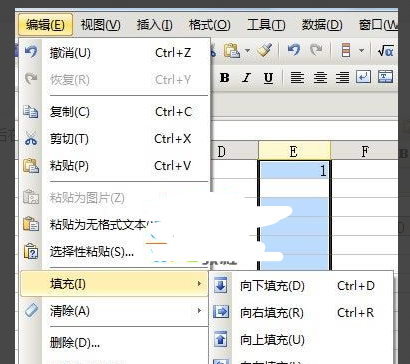The height and width of the screenshot is (364, 410).
Task: Choose 粘贴(P) menu entry
Action: tap(114, 166)
